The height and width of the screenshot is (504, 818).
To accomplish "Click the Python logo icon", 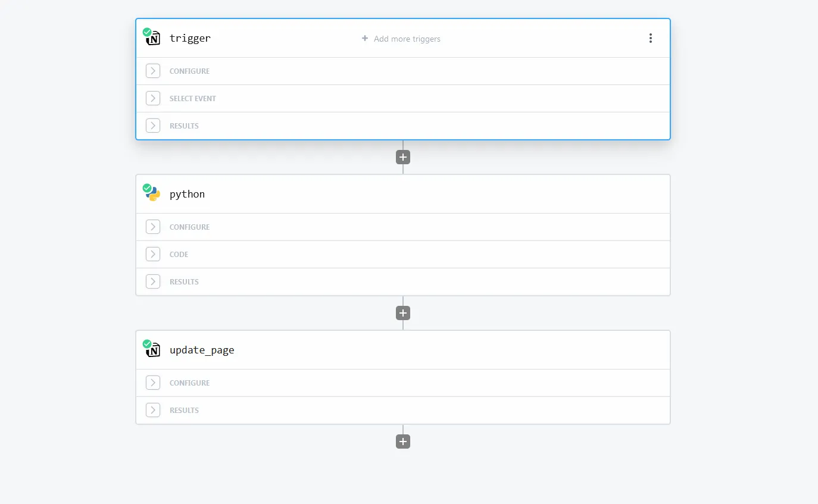I will coord(154,195).
